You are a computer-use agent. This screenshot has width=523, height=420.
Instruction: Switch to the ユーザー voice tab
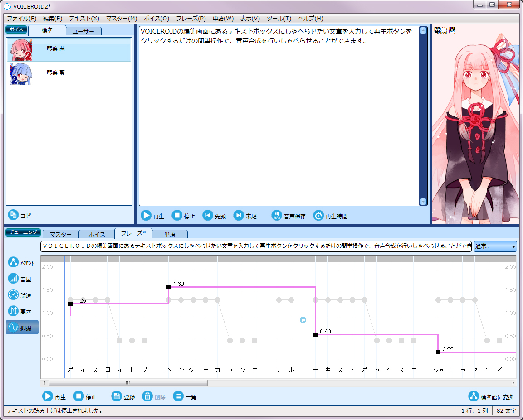(x=83, y=31)
